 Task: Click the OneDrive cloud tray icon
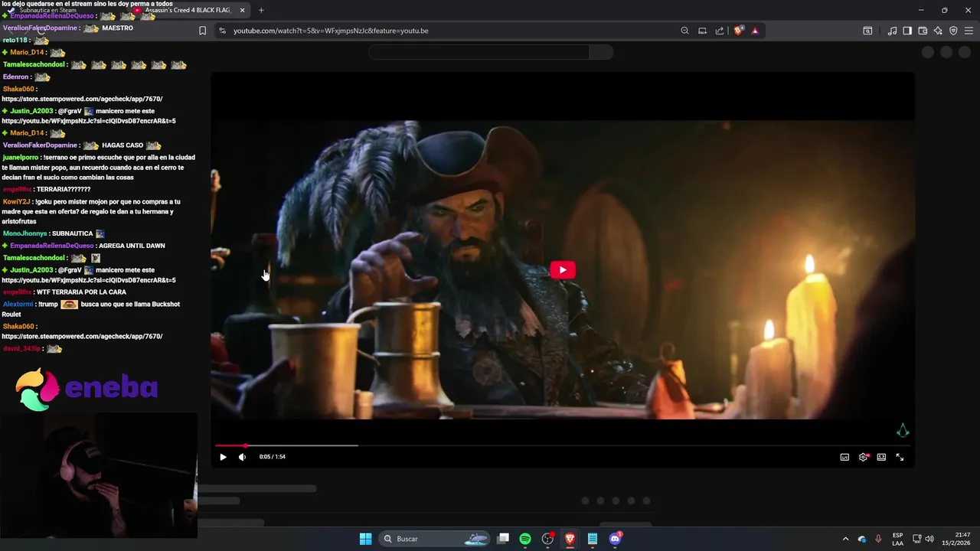click(862, 539)
